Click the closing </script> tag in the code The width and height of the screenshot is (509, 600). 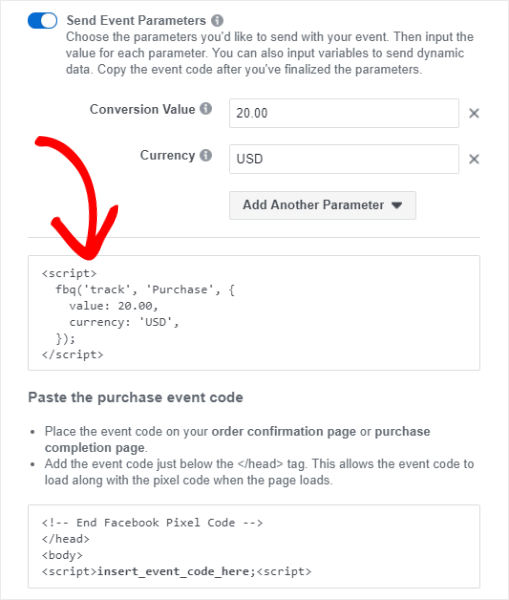[73, 355]
